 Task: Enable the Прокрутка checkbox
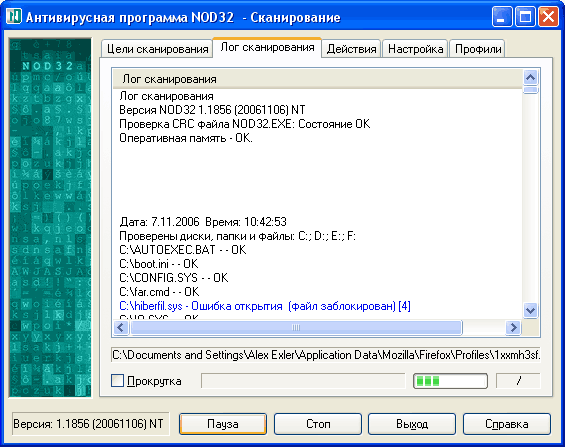click(x=117, y=381)
